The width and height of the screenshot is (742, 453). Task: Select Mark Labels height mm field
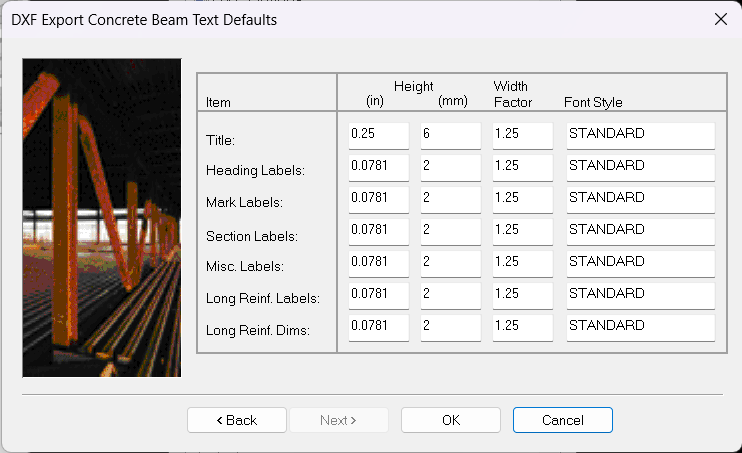[x=450, y=198]
